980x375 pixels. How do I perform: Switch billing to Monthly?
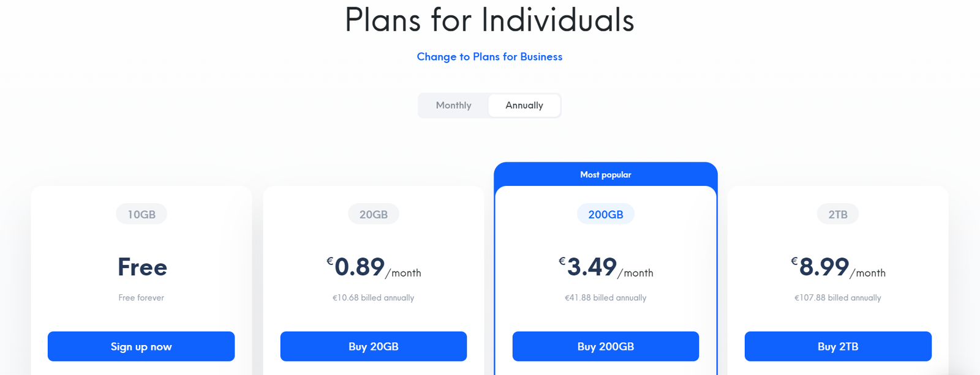pos(453,105)
